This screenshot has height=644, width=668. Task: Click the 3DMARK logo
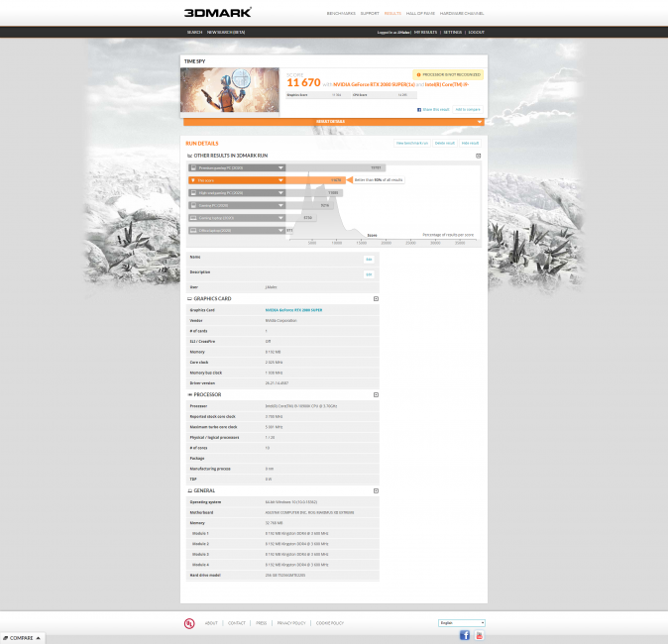click(x=218, y=12)
